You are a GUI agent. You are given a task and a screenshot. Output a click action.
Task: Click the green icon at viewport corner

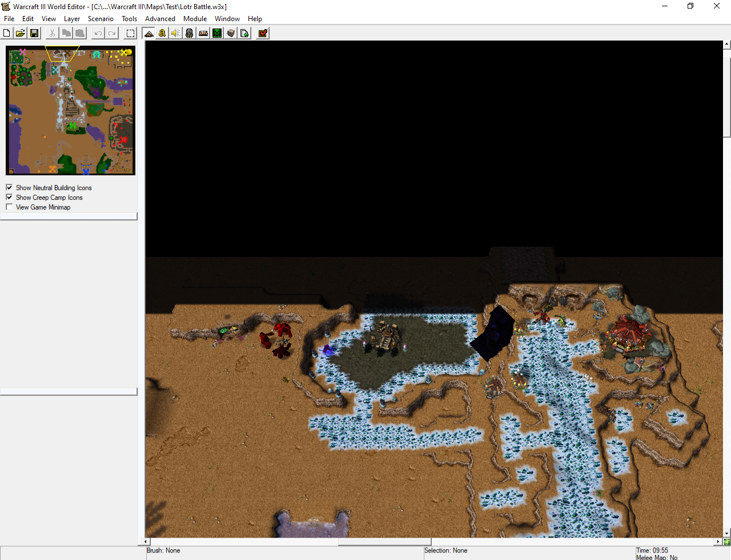click(726, 542)
